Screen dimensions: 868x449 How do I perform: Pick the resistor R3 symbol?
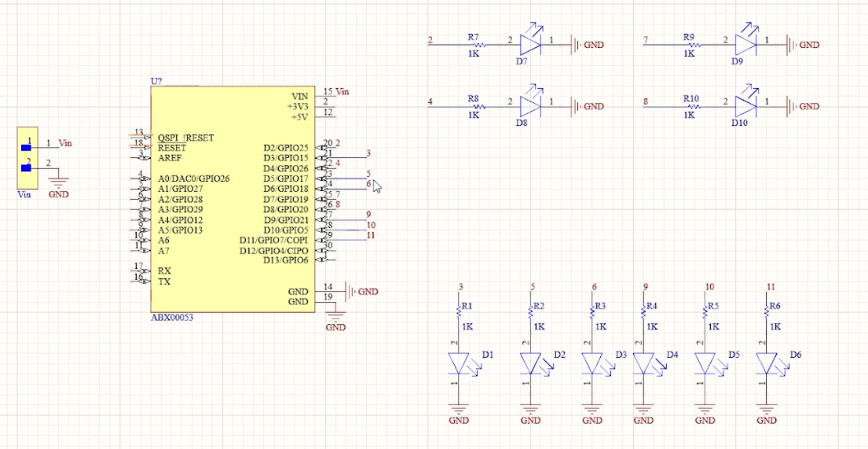(591, 313)
